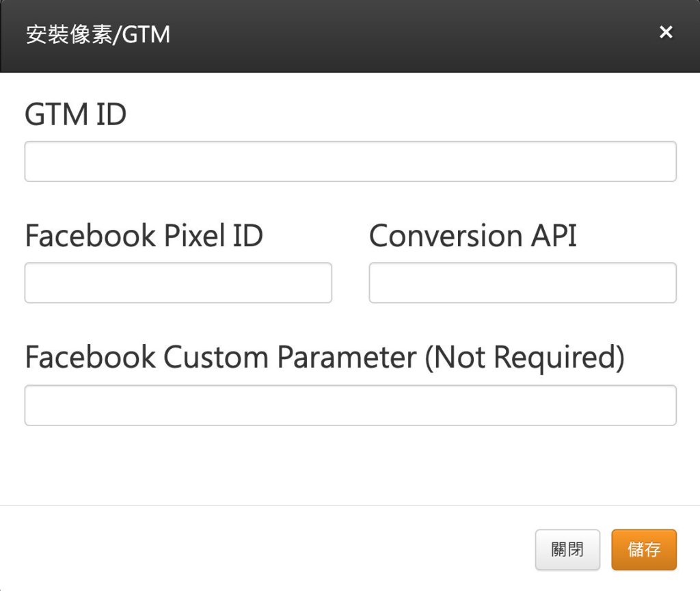Save settings with the orange 儲存 button

pos(644,550)
